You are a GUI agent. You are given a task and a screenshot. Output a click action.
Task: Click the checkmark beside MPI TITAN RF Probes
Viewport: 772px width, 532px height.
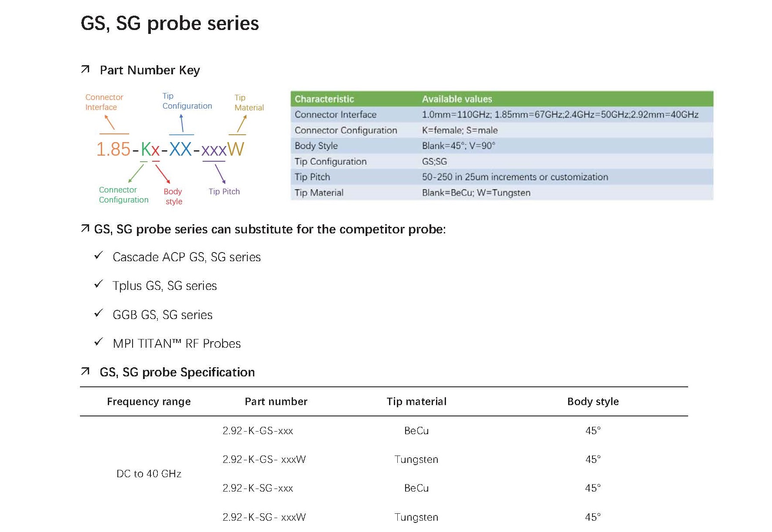[x=99, y=342]
